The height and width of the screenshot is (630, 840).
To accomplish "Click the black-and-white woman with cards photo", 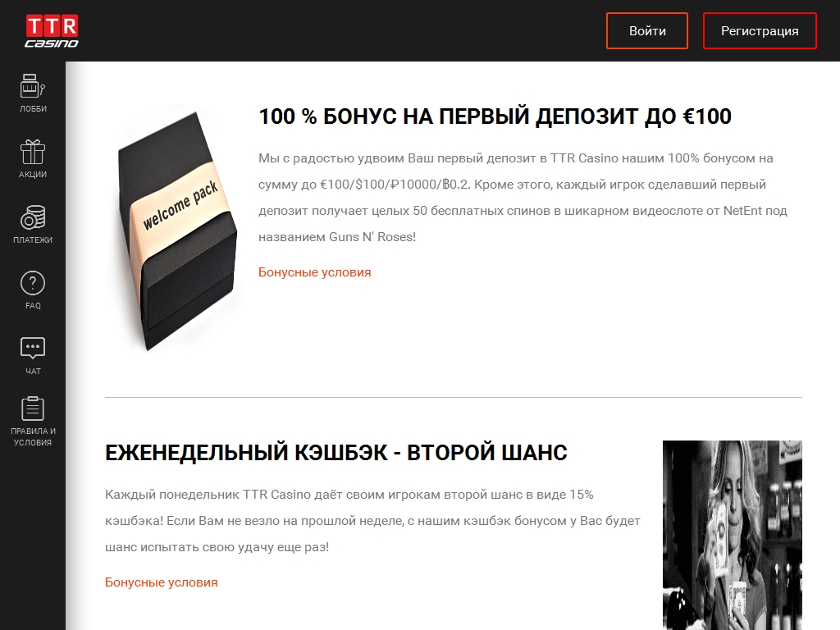I will 733,535.
